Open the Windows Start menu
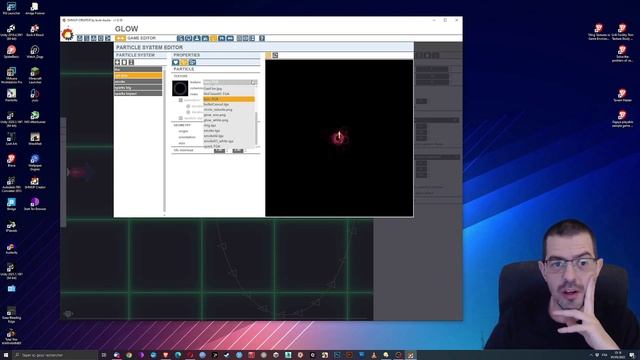This screenshot has width=640, height=360. (x=6, y=355)
